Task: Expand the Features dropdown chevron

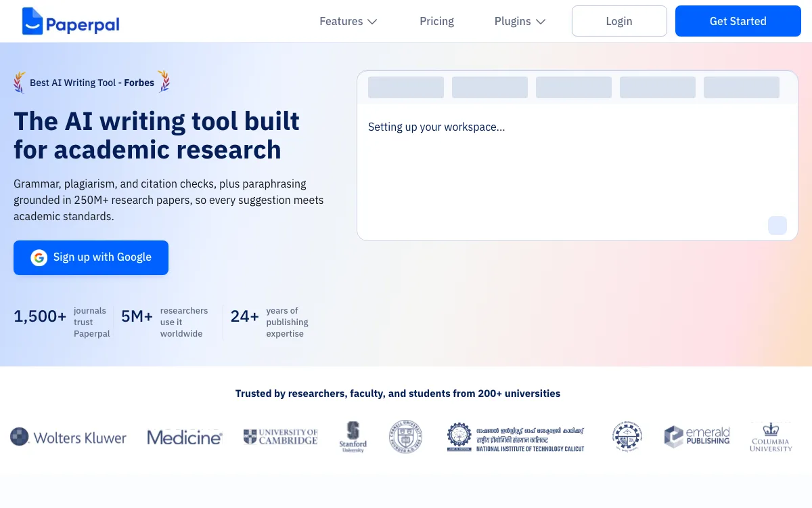Action: (x=372, y=22)
